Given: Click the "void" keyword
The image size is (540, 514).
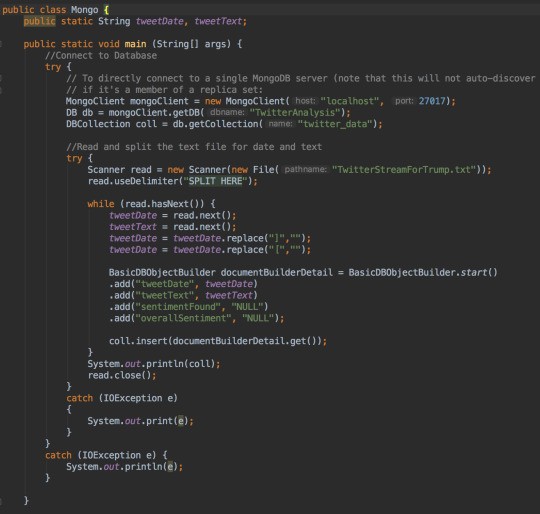Looking at the screenshot, I should pyautogui.click(x=109, y=44).
